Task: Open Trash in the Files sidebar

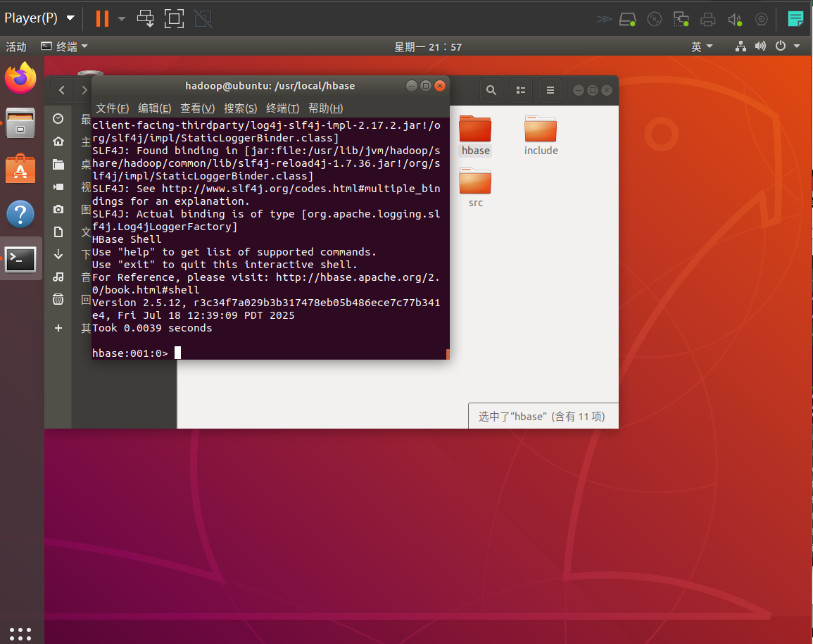Action: click(58, 299)
